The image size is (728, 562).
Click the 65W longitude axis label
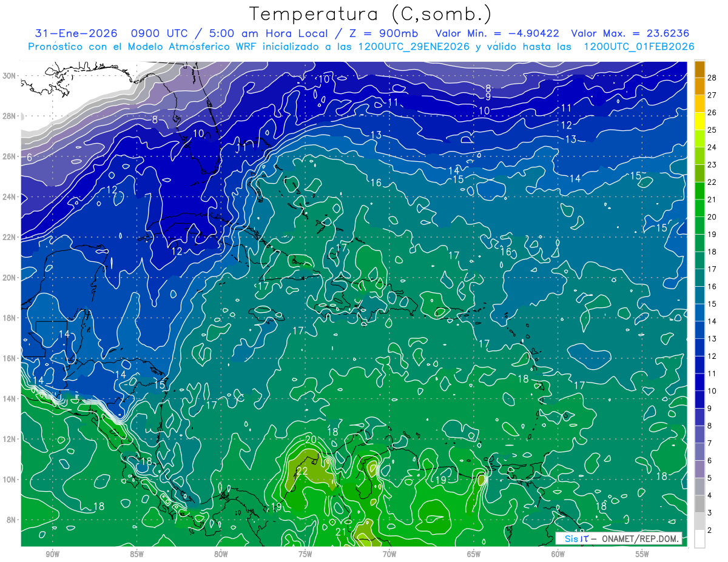(474, 554)
